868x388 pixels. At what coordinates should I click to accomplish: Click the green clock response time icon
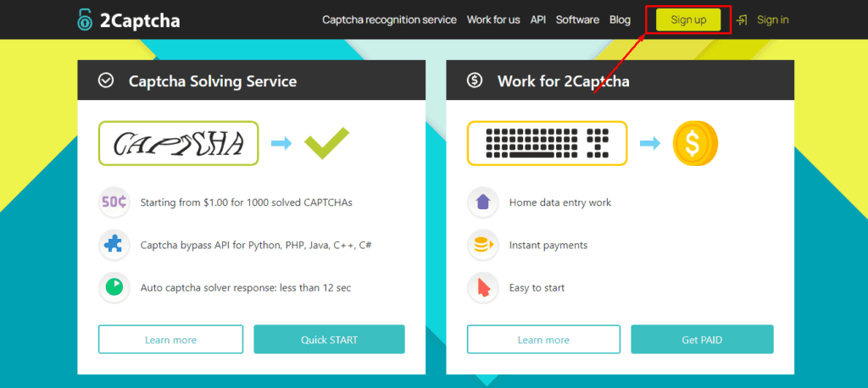pos(114,287)
